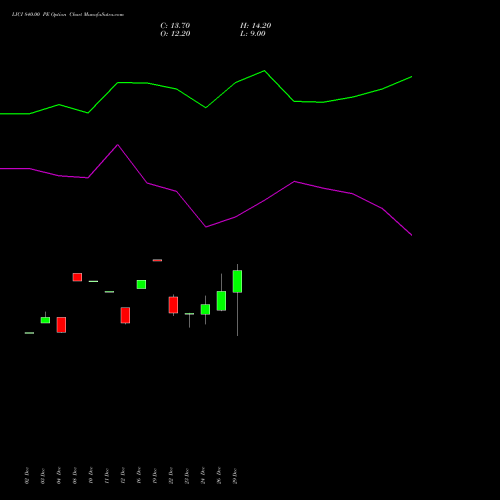Image resolution: width=500 pixels, height=500 pixels.
Task: Click the chart title text at the top
Action: 68,15
